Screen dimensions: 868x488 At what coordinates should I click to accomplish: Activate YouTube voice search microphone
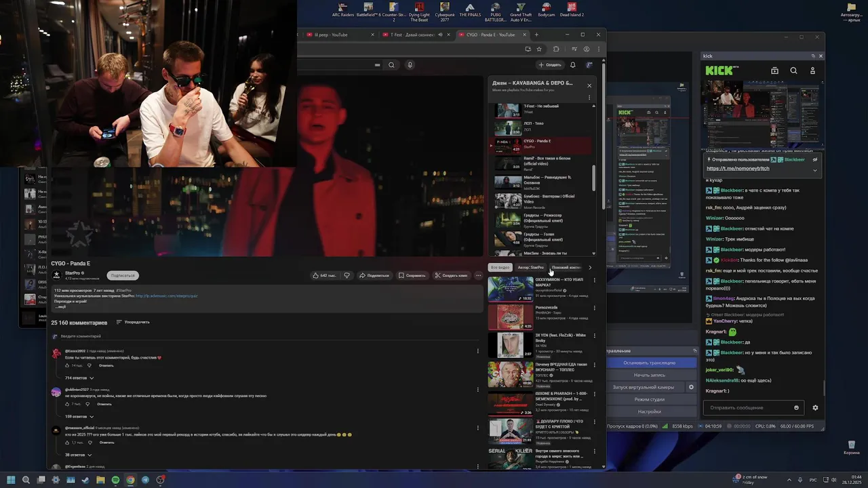click(x=410, y=65)
